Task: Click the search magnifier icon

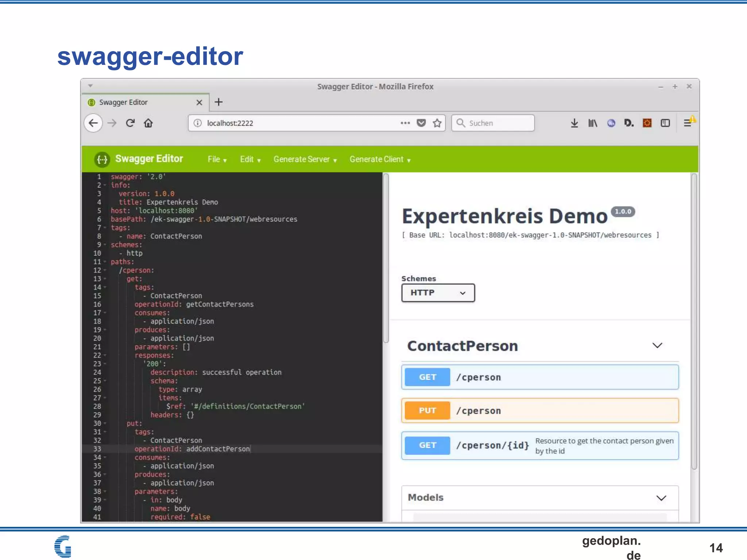Action: point(461,123)
